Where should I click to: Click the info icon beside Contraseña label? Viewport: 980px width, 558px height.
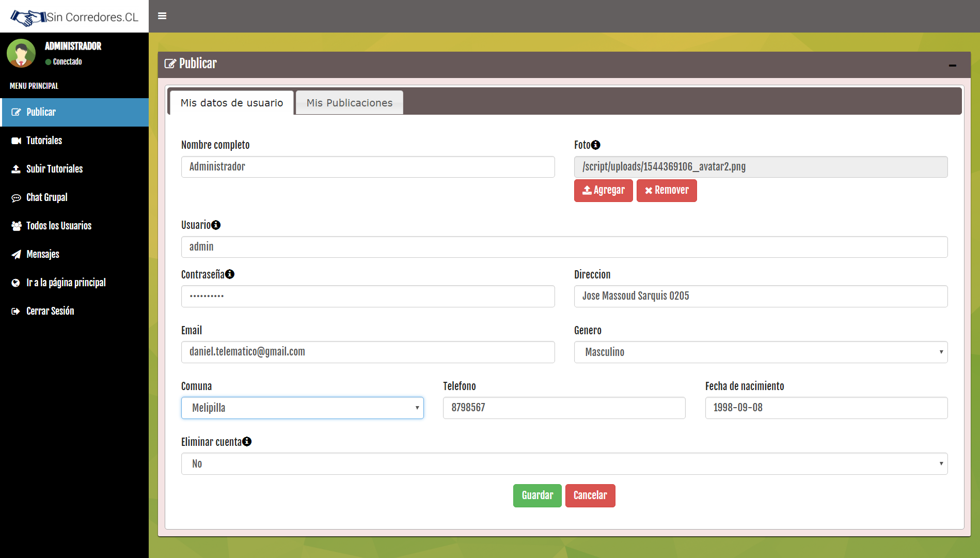pos(230,274)
